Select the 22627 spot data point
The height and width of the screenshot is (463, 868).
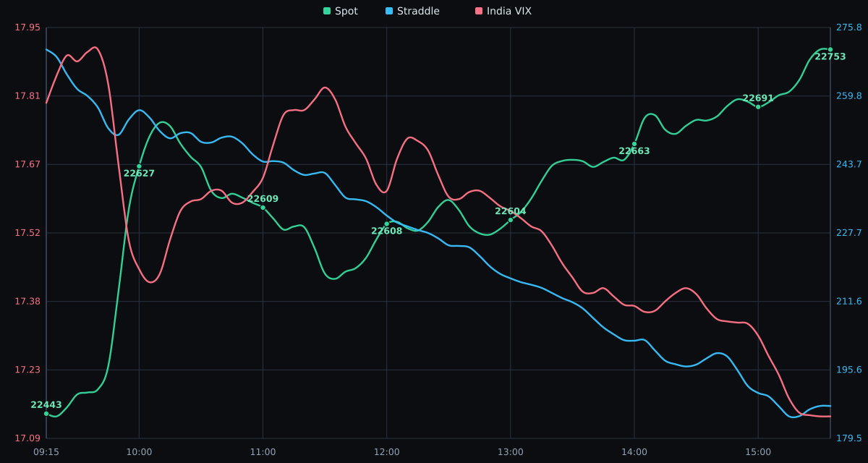139,166
